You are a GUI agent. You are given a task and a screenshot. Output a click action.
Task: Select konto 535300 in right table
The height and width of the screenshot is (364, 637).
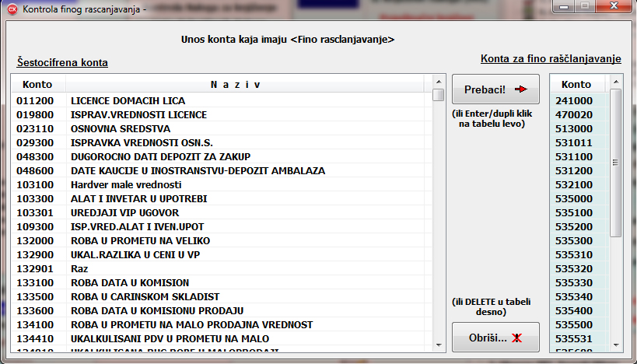pos(579,241)
